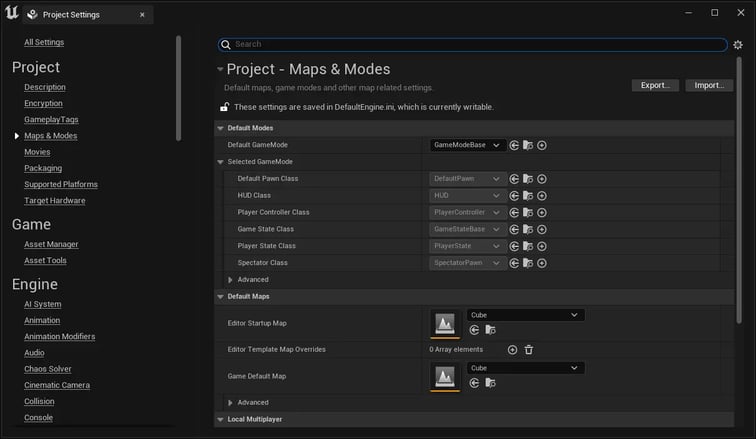Viewport: 756px width, 439px height.
Task: Click the Export... button
Action: 655,85
